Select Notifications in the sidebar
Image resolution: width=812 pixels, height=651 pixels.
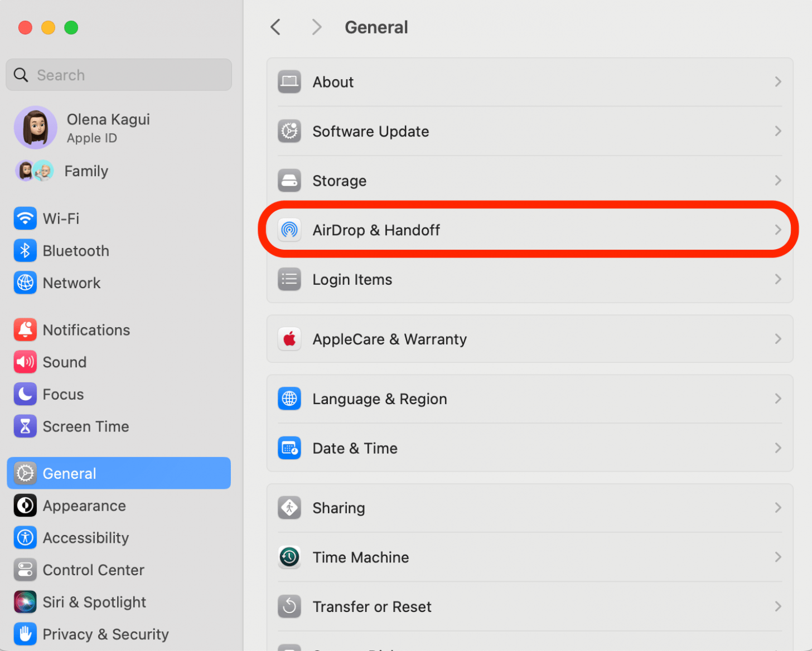(86, 330)
